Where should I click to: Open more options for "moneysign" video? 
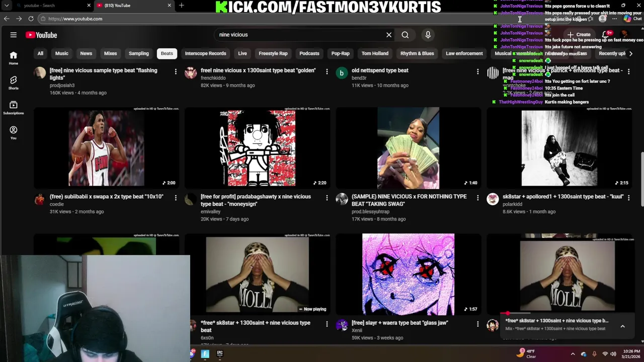coord(327,198)
